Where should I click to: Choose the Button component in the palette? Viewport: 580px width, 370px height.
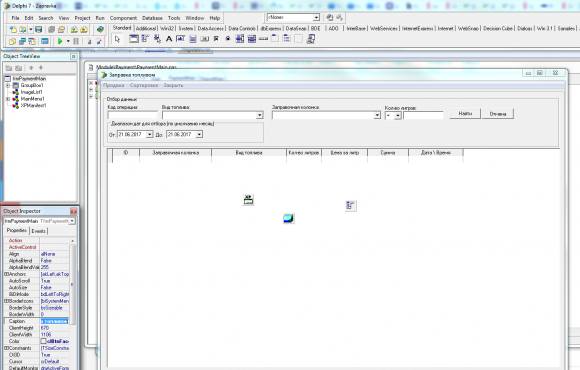[205, 39]
